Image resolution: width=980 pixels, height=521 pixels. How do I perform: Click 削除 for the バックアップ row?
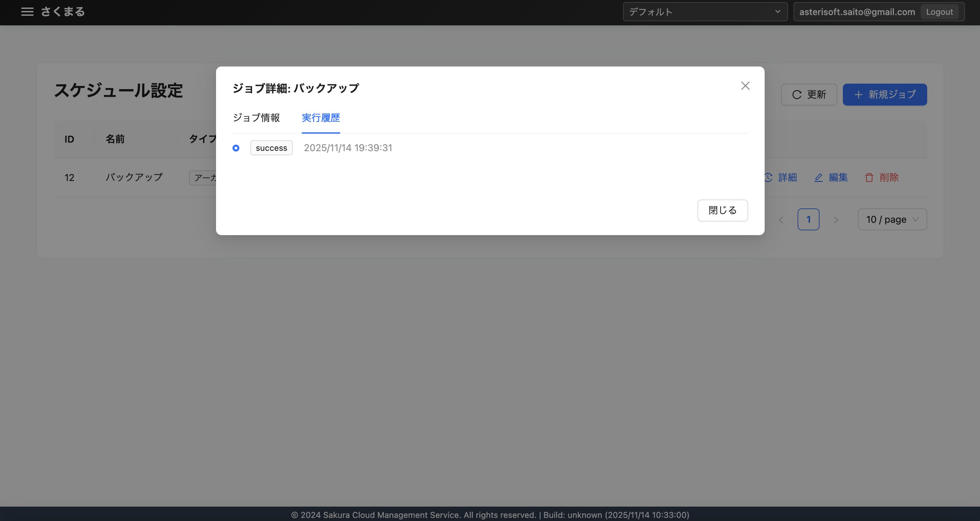pyautogui.click(x=882, y=178)
